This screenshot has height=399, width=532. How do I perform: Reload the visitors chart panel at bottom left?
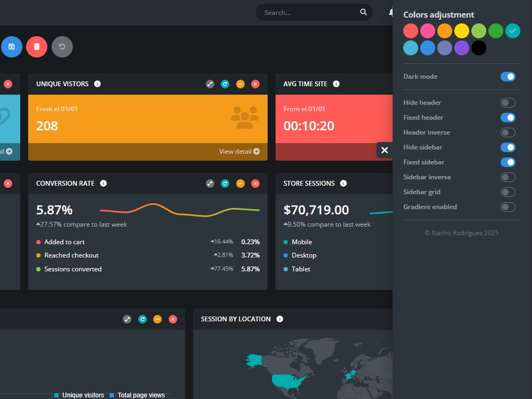point(143,319)
